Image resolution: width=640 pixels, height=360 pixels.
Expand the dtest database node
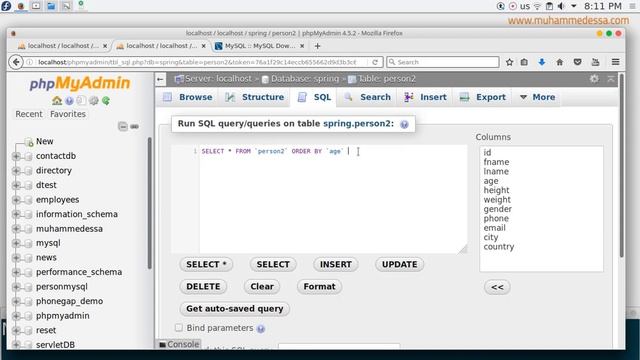click(x=16, y=185)
